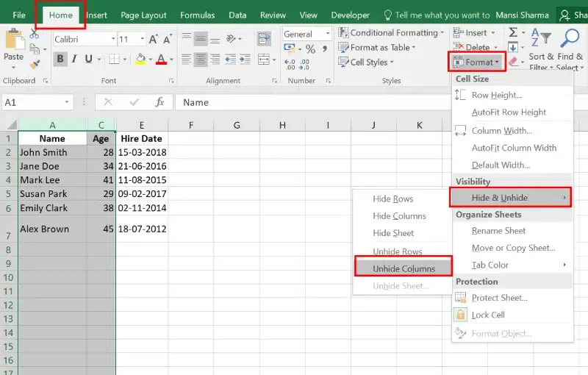This screenshot has width=588, height=375.
Task: Switch to the Data tab
Action: (x=237, y=15)
